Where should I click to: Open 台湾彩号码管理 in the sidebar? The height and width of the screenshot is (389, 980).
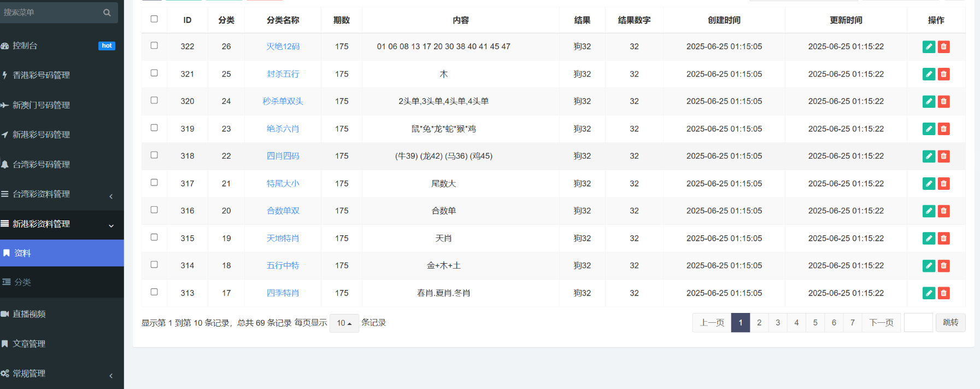(41, 164)
